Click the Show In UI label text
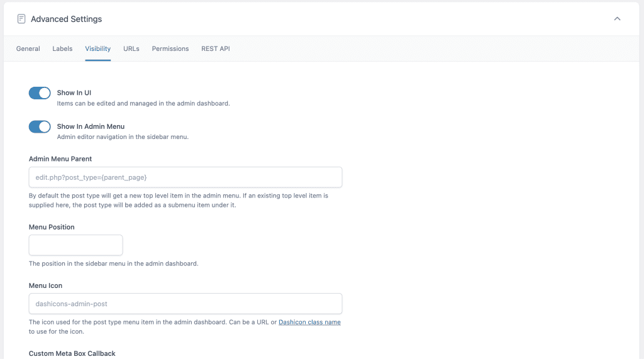Image resolution: width=644 pixels, height=359 pixels. pyautogui.click(x=74, y=93)
